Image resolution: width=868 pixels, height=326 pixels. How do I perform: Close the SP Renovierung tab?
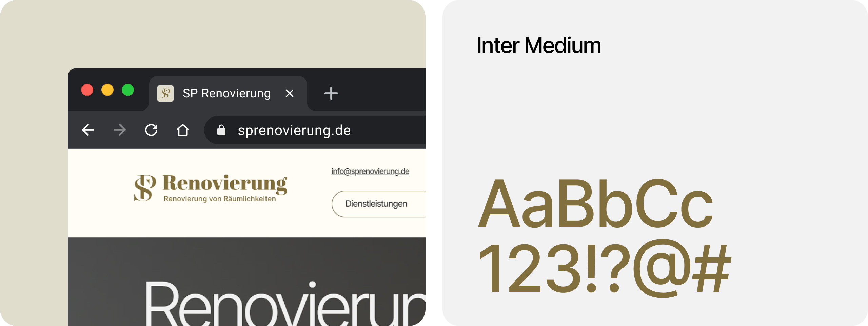coord(289,93)
